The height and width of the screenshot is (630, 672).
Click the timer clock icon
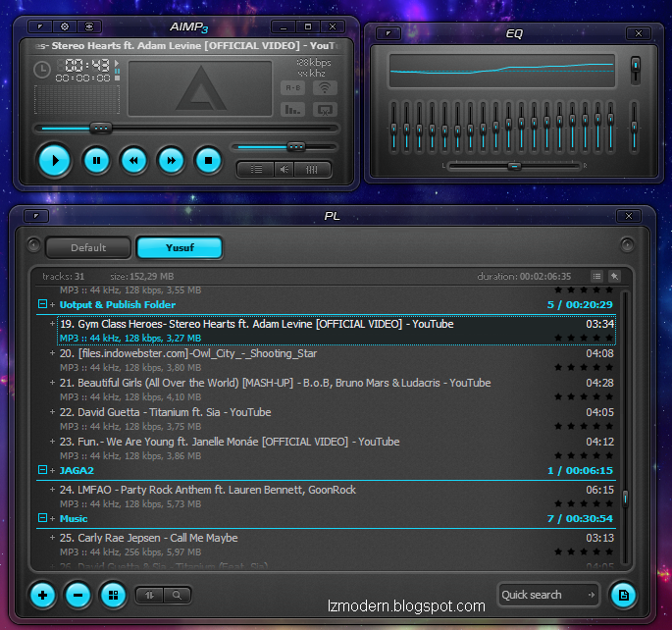coord(42,70)
